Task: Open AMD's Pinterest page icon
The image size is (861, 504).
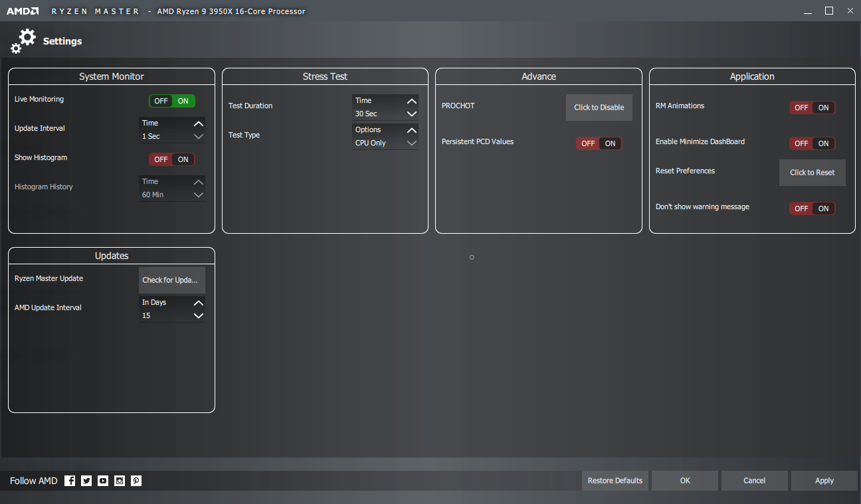Action: pos(136,481)
